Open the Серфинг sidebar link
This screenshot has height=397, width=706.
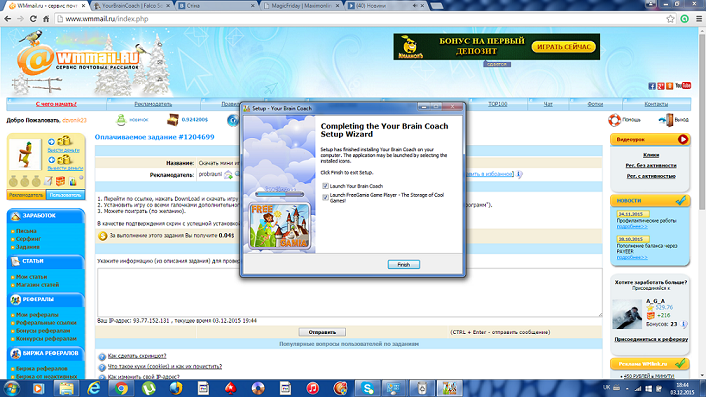[28, 239]
